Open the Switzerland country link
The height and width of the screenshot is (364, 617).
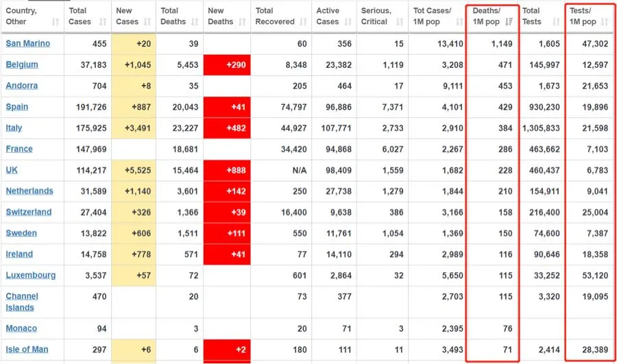coord(29,212)
